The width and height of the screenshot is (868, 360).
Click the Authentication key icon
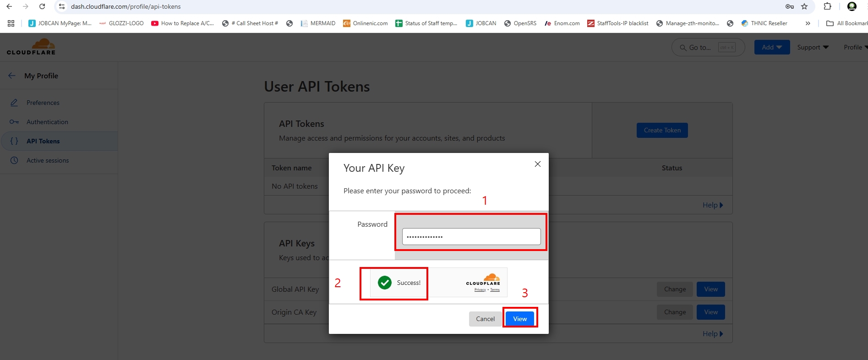pyautogui.click(x=14, y=122)
